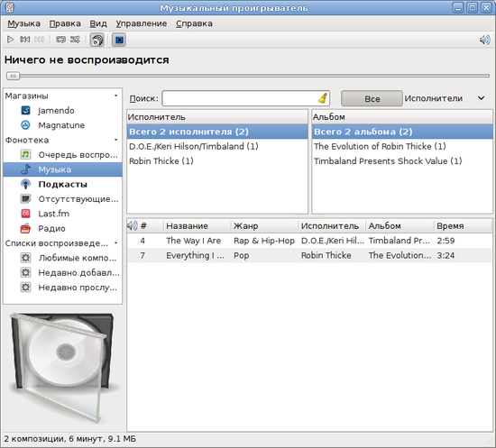Select Timbaland Presents Shock Value album

[x=402, y=161]
